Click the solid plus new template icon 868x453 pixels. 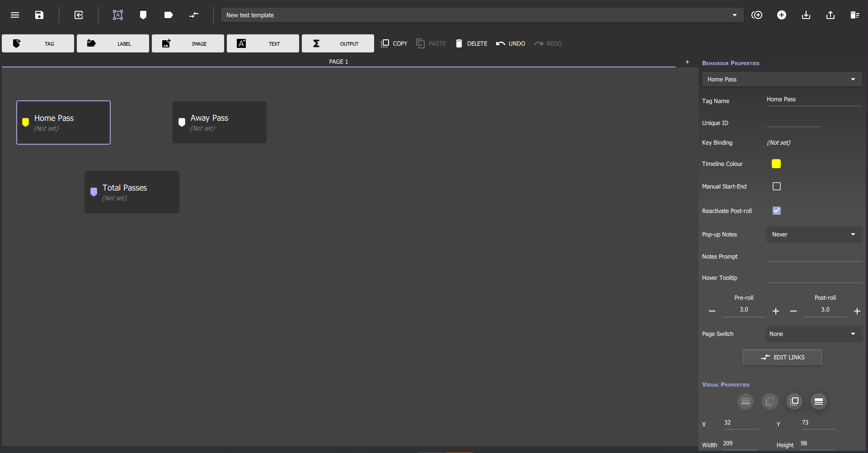tap(782, 15)
